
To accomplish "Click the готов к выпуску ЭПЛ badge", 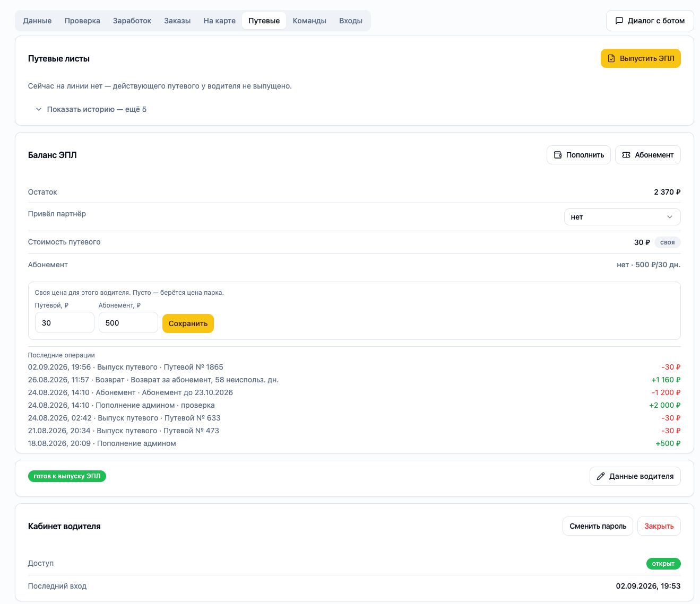I will pyautogui.click(x=67, y=476).
